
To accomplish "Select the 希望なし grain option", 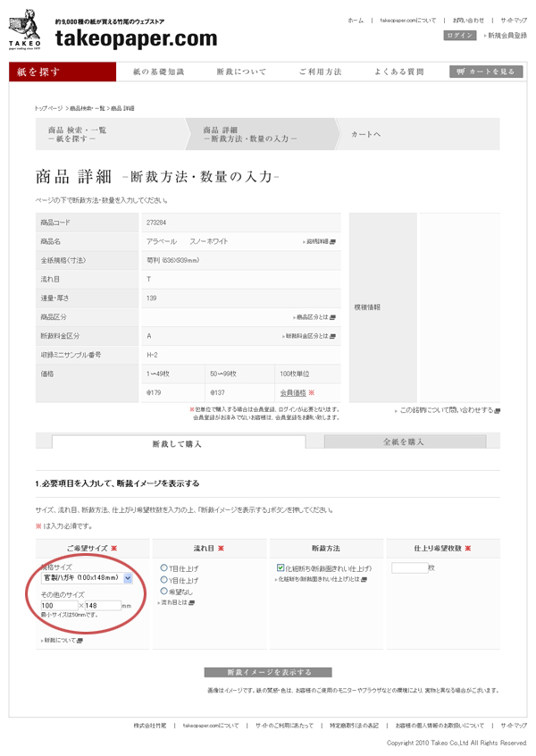I will [x=163, y=592].
